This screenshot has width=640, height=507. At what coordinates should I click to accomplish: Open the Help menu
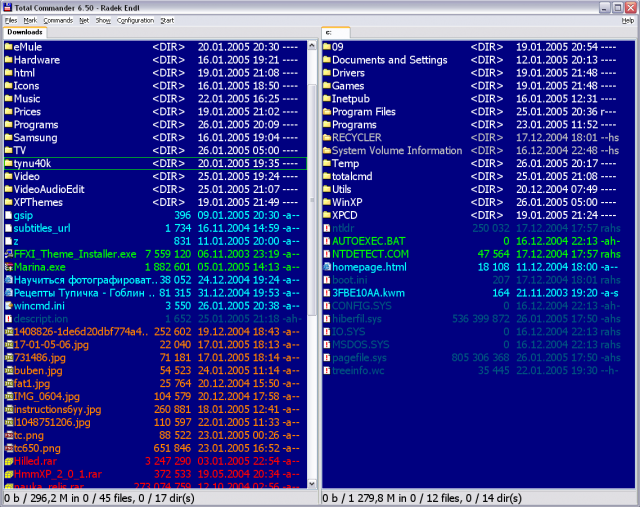(627, 20)
